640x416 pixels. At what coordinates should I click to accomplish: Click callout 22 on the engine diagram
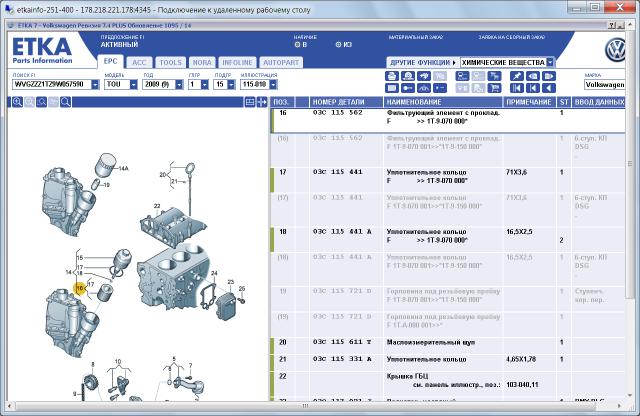157,206
